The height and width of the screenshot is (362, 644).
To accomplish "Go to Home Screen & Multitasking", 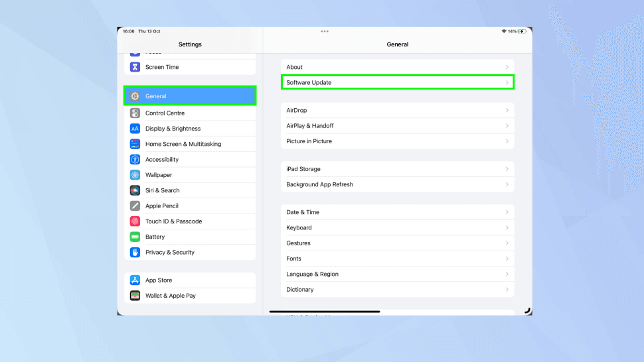I will pyautogui.click(x=190, y=144).
